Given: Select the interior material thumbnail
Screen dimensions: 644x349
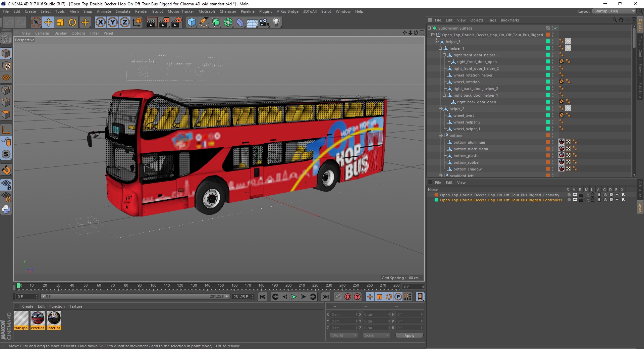Looking at the screenshot, I should point(54,320).
